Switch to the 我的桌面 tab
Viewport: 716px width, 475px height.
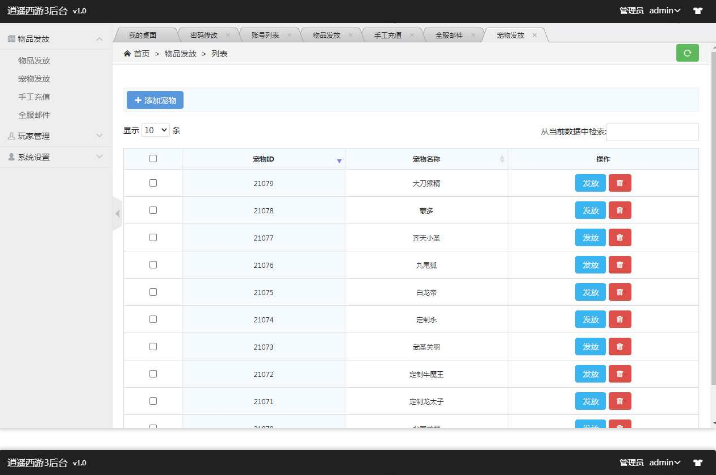coord(143,35)
